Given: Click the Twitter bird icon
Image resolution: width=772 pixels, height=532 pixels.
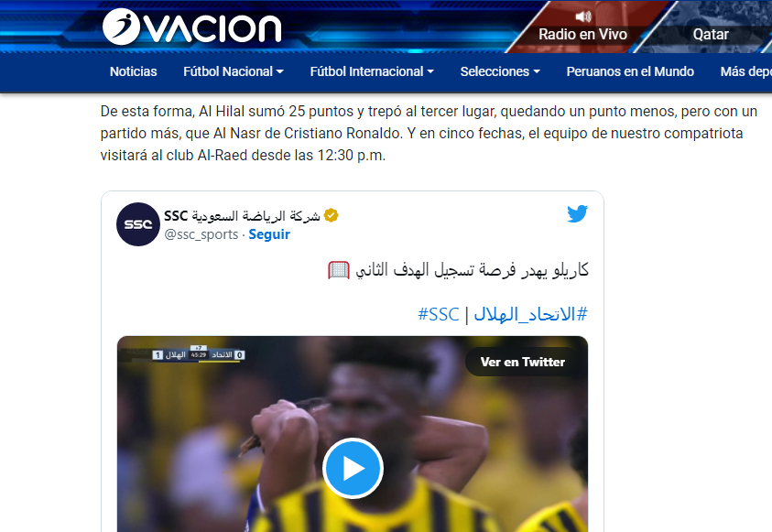Looking at the screenshot, I should (577, 213).
